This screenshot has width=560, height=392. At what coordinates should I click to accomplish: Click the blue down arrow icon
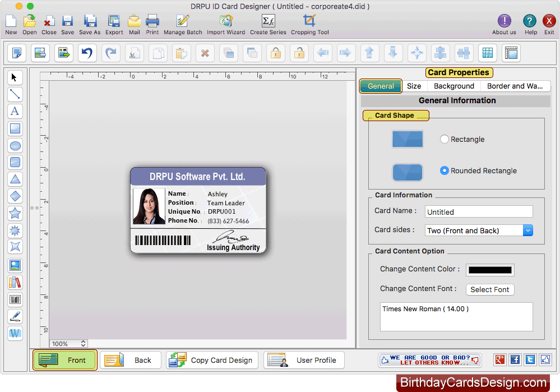[393, 53]
